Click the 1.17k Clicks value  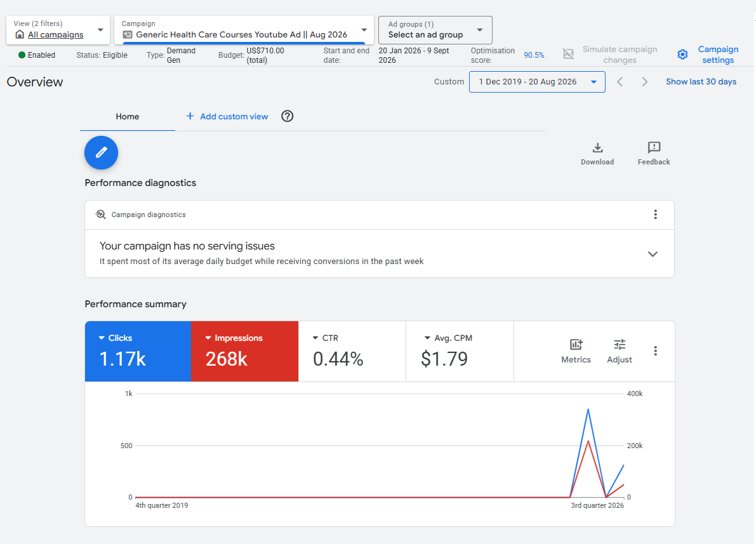coord(123,359)
